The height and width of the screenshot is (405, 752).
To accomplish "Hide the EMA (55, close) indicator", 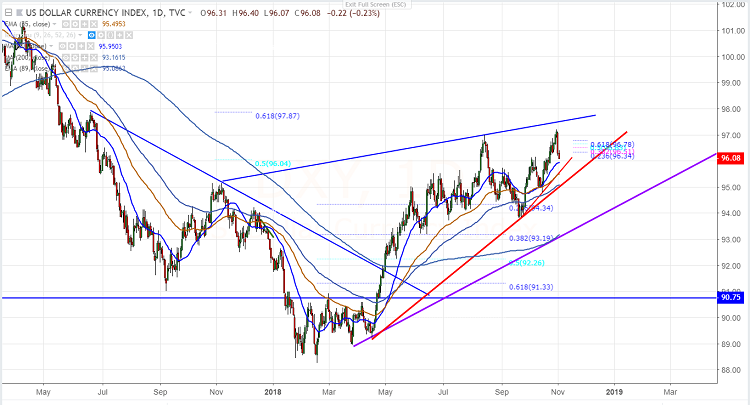I will click(66, 24).
